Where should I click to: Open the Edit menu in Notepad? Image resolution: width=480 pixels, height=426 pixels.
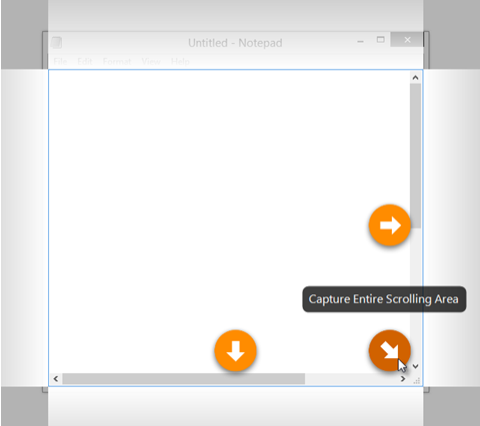click(85, 62)
